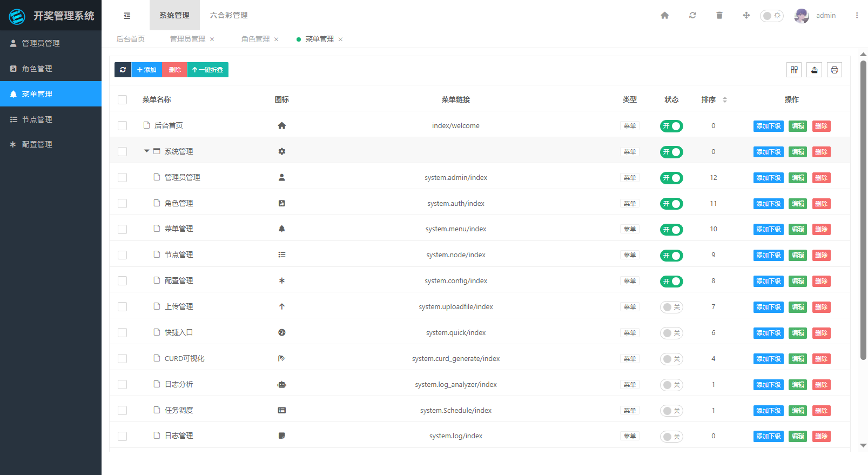
Task: Click the 一键折叠 button
Action: (208, 70)
